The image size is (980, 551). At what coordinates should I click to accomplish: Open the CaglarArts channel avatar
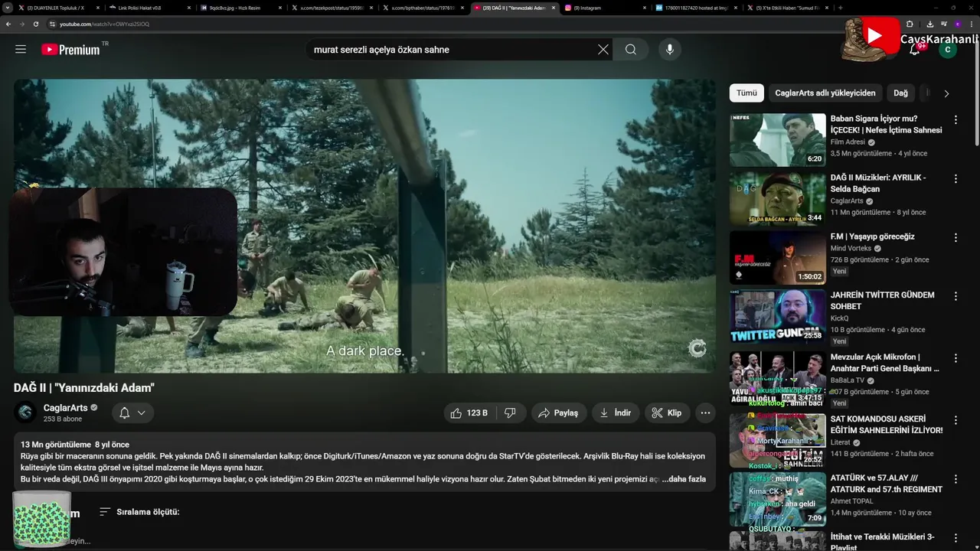point(25,412)
